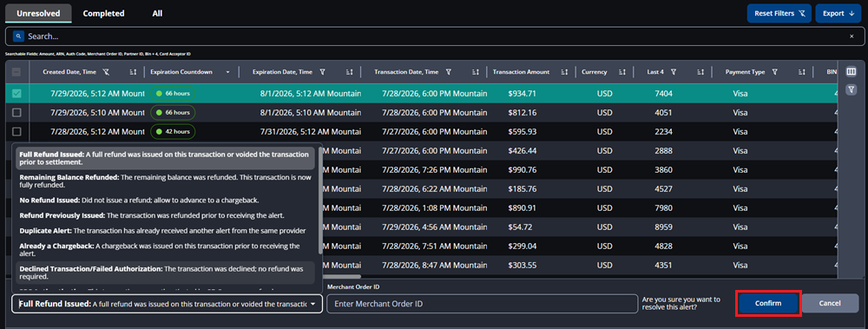Open the filters panel icon at right
868x329 pixels.
[x=852, y=89]
